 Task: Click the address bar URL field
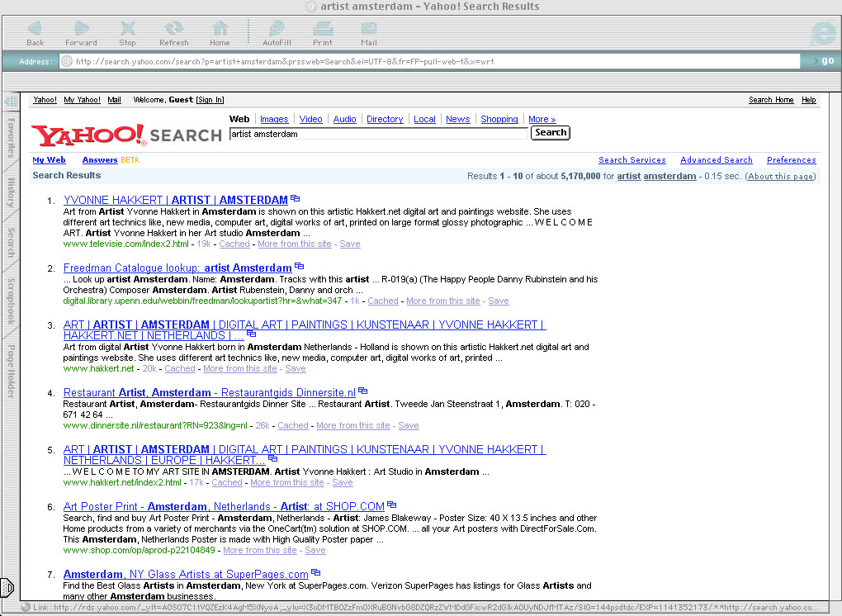429,61
